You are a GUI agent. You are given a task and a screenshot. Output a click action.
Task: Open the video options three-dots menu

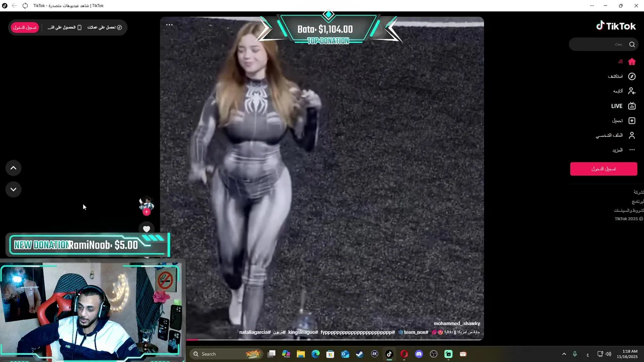[170, 25]
